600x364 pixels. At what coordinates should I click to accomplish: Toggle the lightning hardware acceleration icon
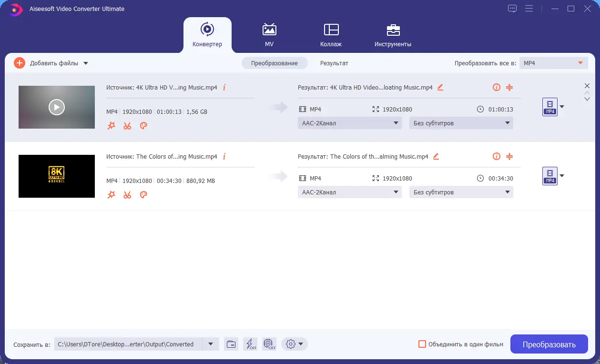pyautogui.click(x=250, y=344)
